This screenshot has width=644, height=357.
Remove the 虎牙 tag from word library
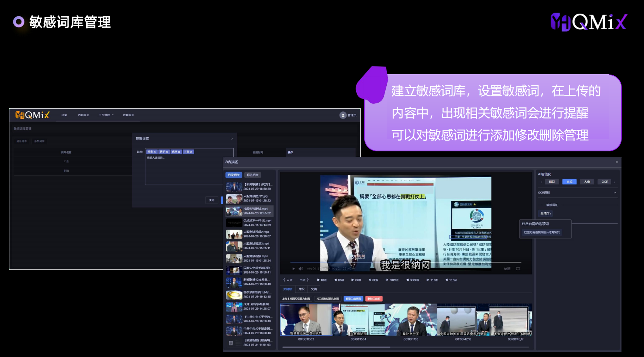click(179, 152)
